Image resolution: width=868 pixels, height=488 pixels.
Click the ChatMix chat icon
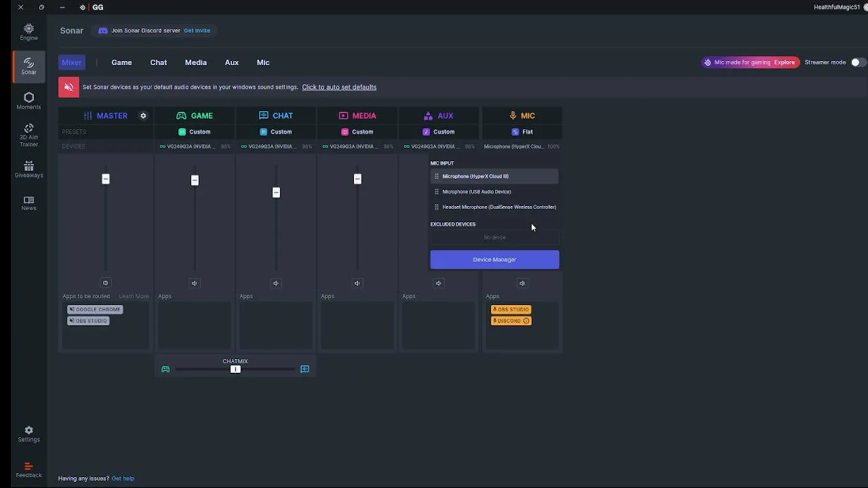click(x=304, y=369)
